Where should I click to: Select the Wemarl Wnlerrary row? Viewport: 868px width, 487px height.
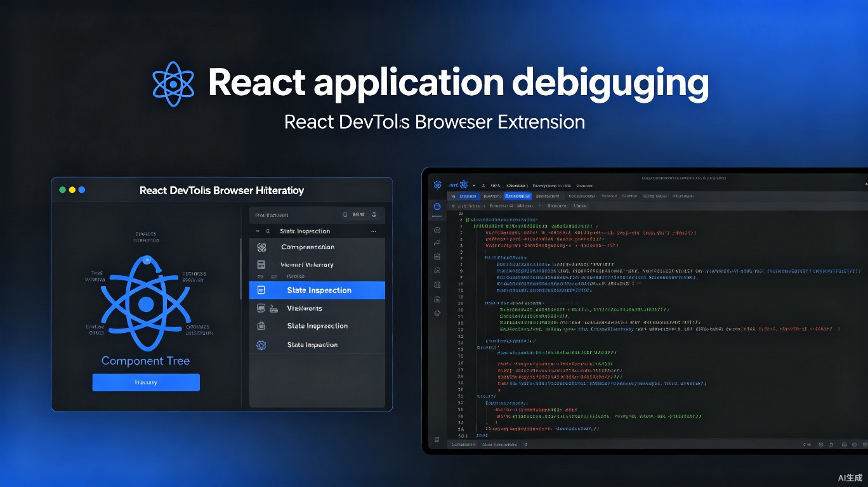coord(317,264)
